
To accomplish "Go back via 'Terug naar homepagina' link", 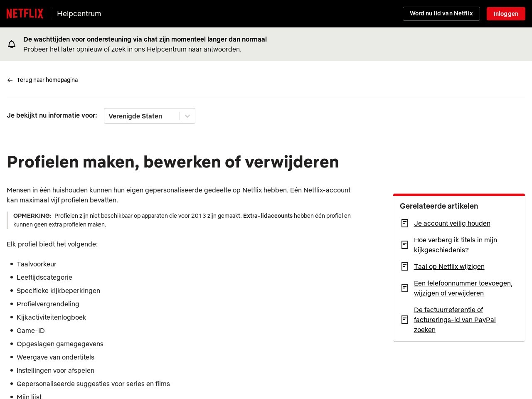I will (x=47, y=80).
